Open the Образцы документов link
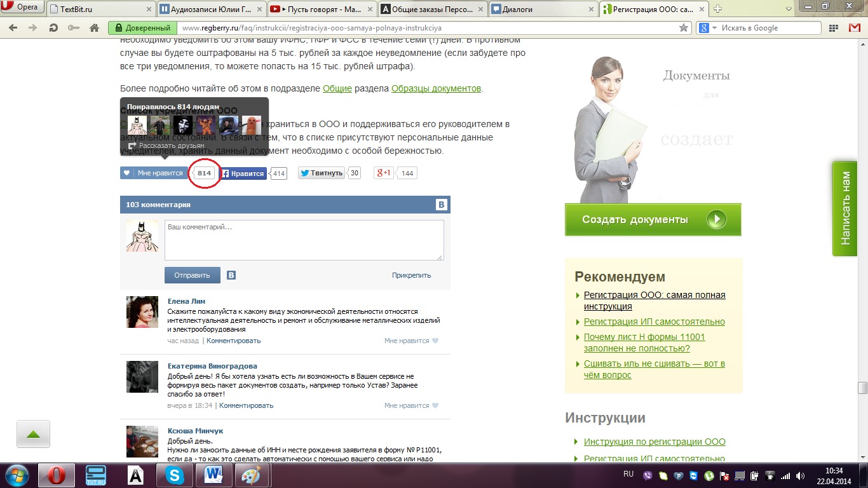868x488 pixels. 436,88
